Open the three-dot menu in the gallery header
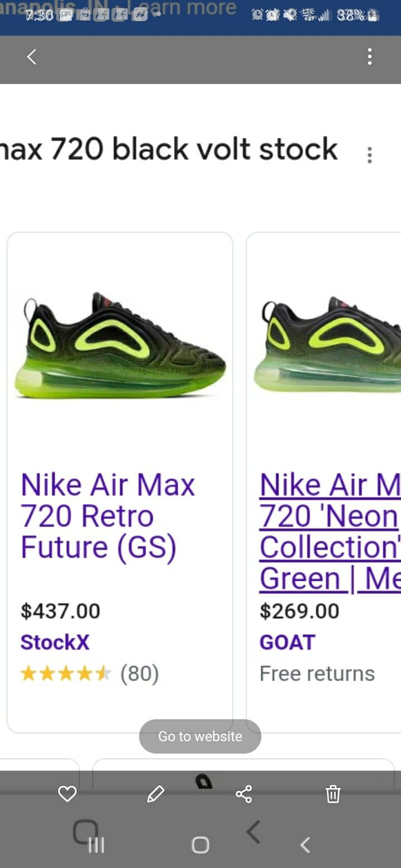This screenshot has width=401, height=868. pos(370,57)
